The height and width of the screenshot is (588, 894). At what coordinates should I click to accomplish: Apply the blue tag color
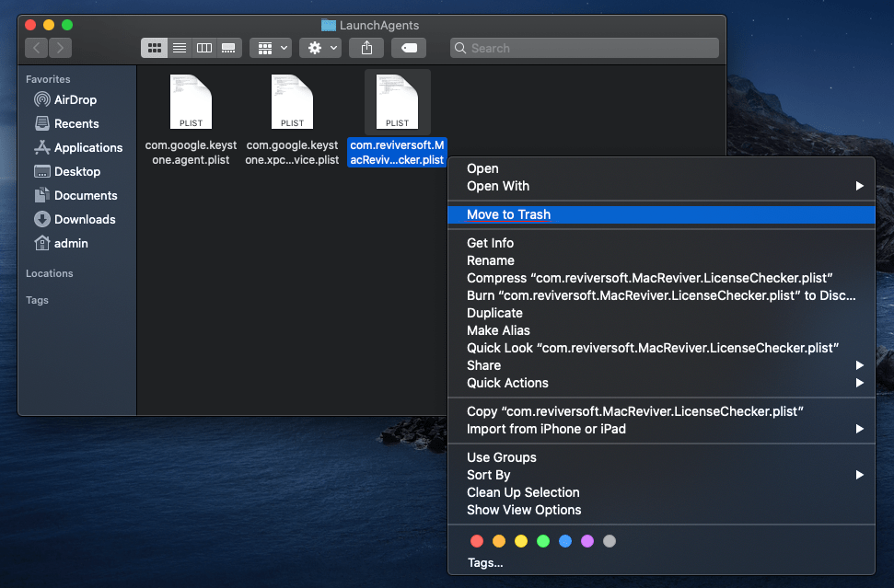(x=565, y=541)
